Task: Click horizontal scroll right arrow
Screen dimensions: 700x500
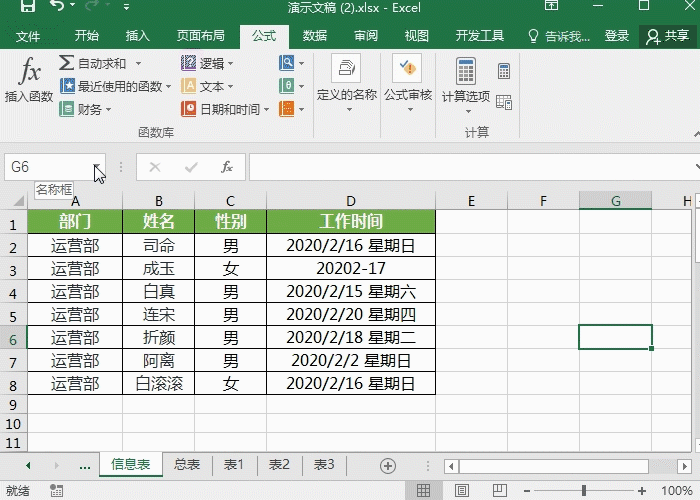Action: pos(684,467)
